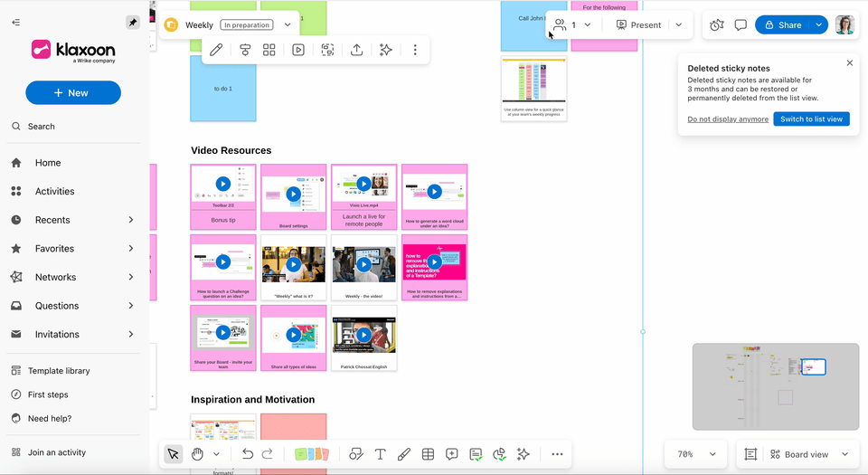The width and height of the screenshot is (868, 475).
Task: Click the AI sparkle icon in top toolbar
Action: [x=386, y=50]
